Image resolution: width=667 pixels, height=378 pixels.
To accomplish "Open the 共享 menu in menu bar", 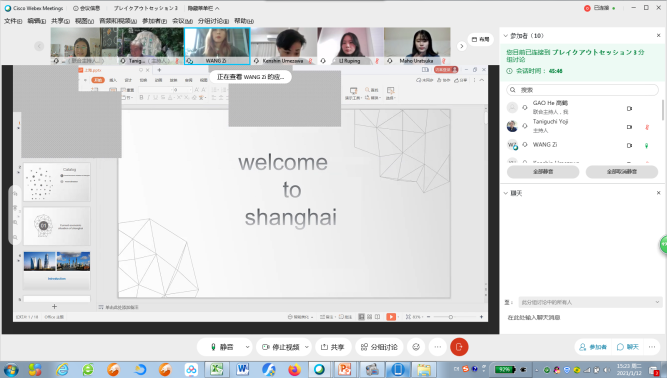I will 60,21.
